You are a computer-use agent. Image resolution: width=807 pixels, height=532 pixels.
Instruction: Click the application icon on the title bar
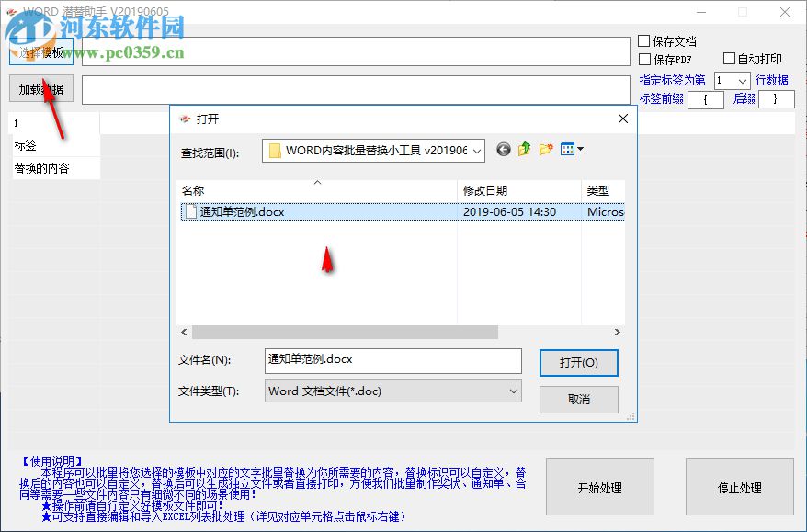[x=11, y=12]
